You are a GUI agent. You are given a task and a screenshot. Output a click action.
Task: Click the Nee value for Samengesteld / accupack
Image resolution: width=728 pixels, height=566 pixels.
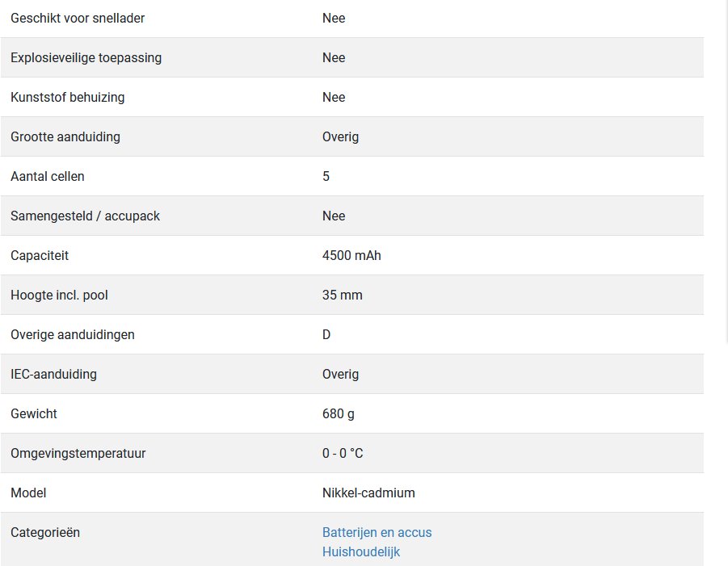334,216
